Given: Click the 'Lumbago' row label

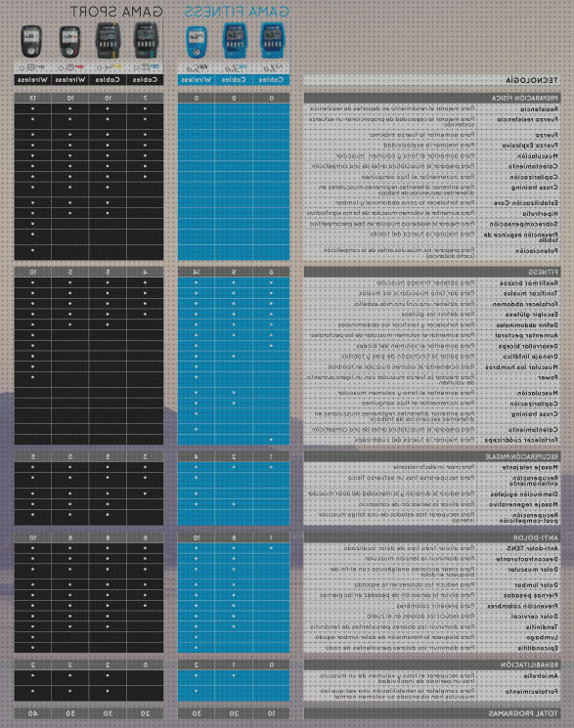Looking at the screenshot, I should (x=544, y=637).
